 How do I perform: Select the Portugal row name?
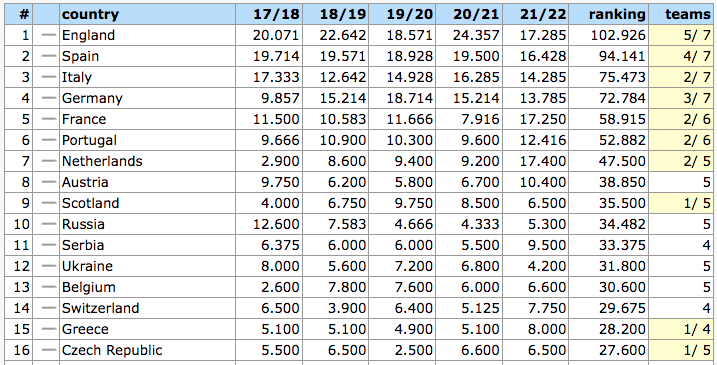(89, 140)
